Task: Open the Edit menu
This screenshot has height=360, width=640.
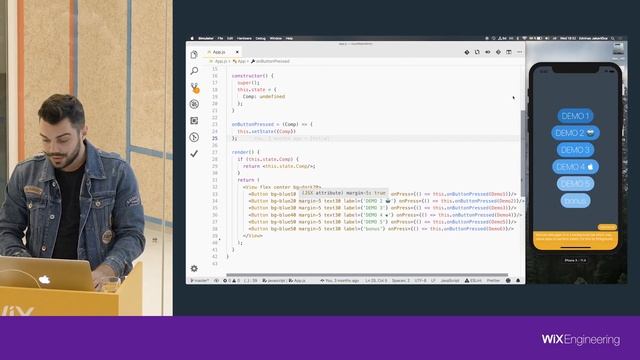Action: [230, 38]
